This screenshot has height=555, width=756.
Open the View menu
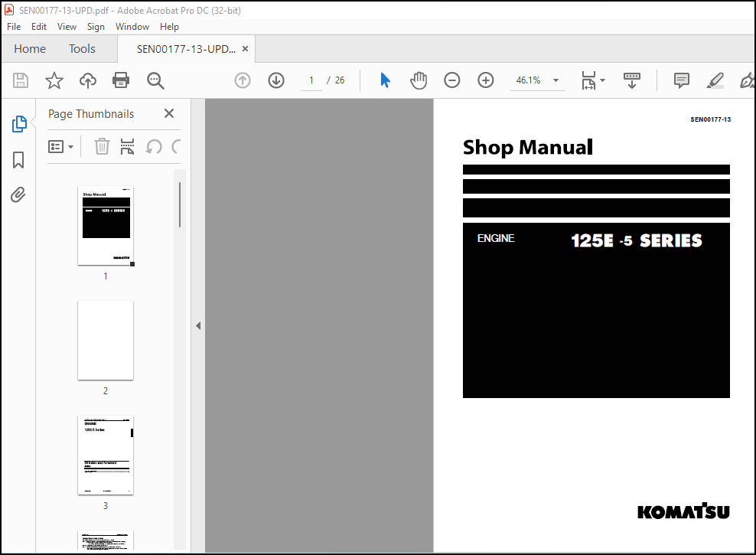click(67, 26)
